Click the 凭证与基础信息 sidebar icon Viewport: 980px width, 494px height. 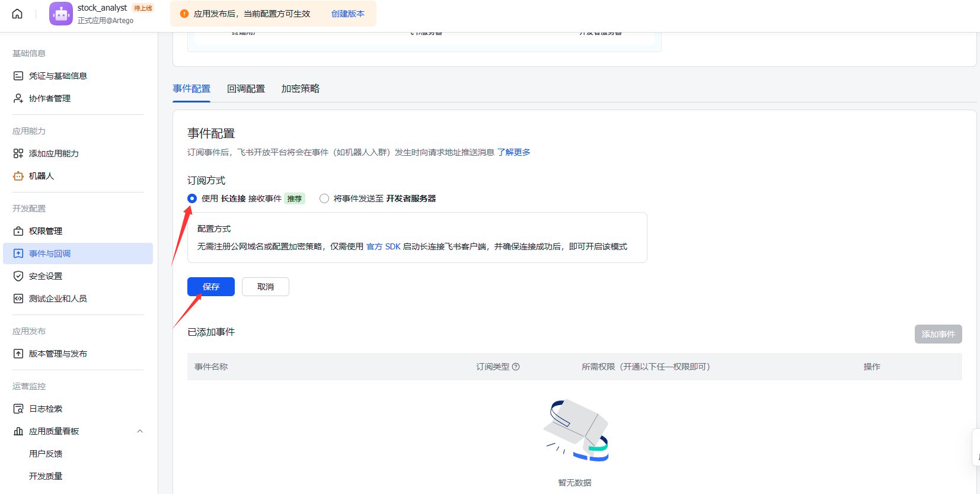[18, 76]
